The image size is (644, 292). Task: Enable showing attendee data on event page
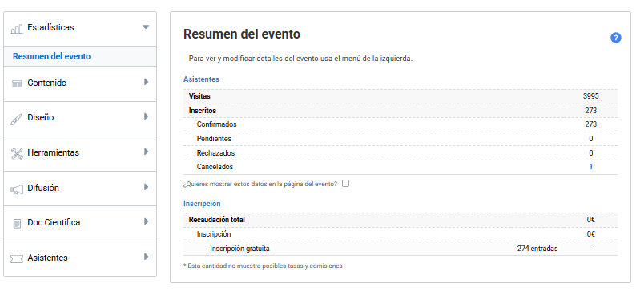pos(345,184)
